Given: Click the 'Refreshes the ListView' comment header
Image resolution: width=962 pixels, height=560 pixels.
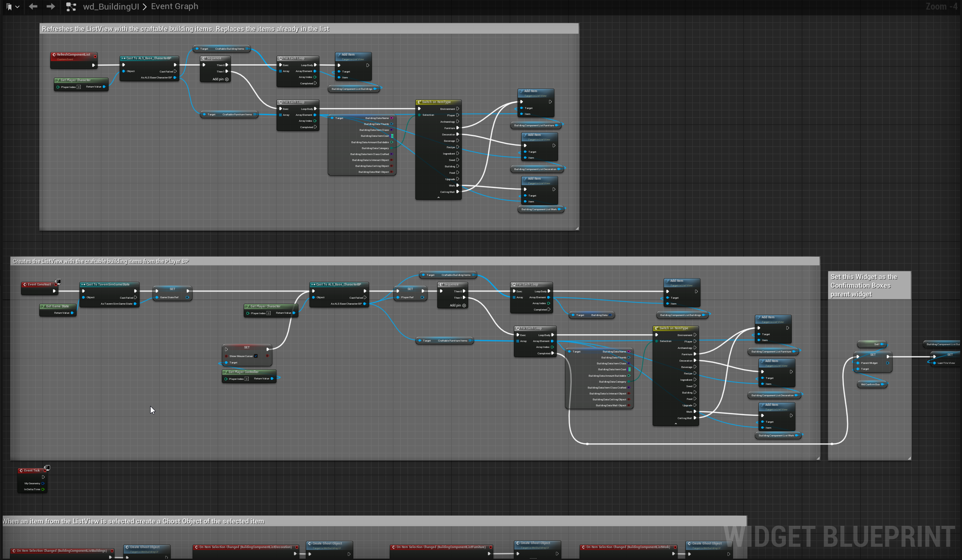Looking at the screenshot, I should pyautogui.click(x=185, y=29).
